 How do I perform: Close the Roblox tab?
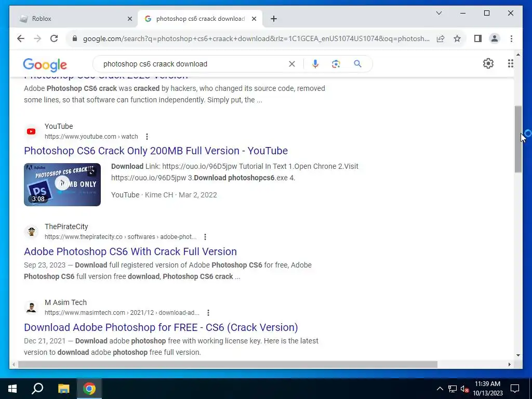click(129, 19)
